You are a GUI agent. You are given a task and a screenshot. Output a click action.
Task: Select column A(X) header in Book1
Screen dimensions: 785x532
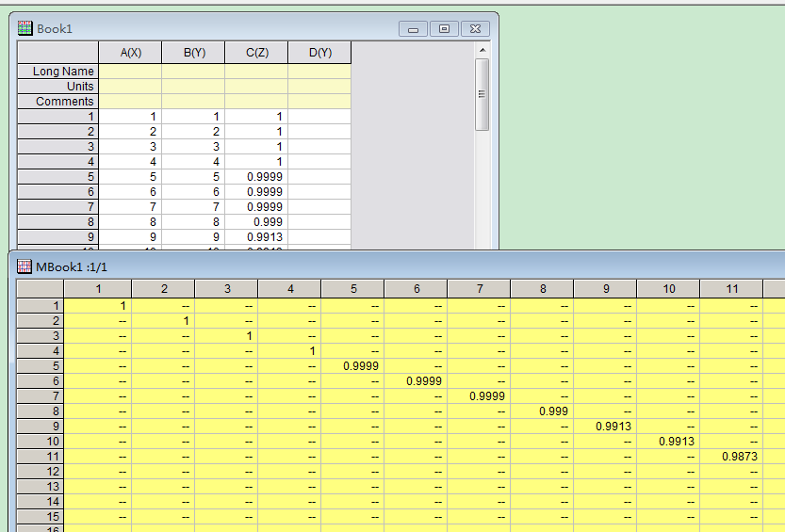[131, 53]
